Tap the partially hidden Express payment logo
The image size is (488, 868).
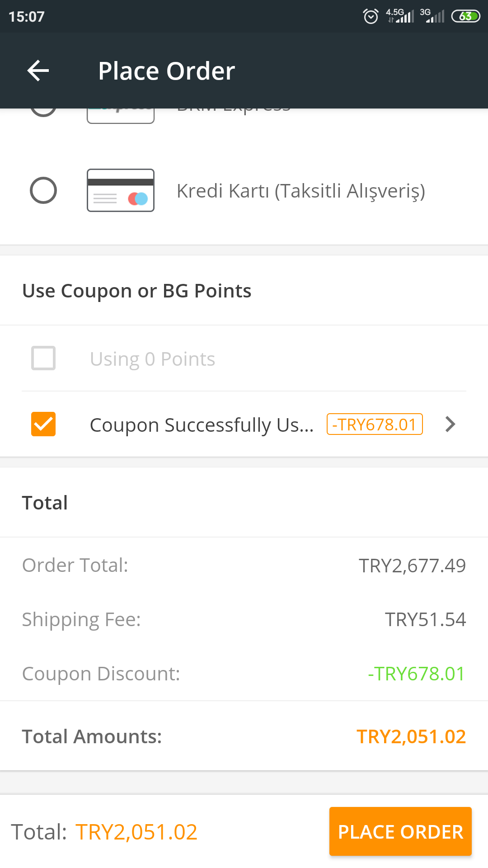point(121,116)
